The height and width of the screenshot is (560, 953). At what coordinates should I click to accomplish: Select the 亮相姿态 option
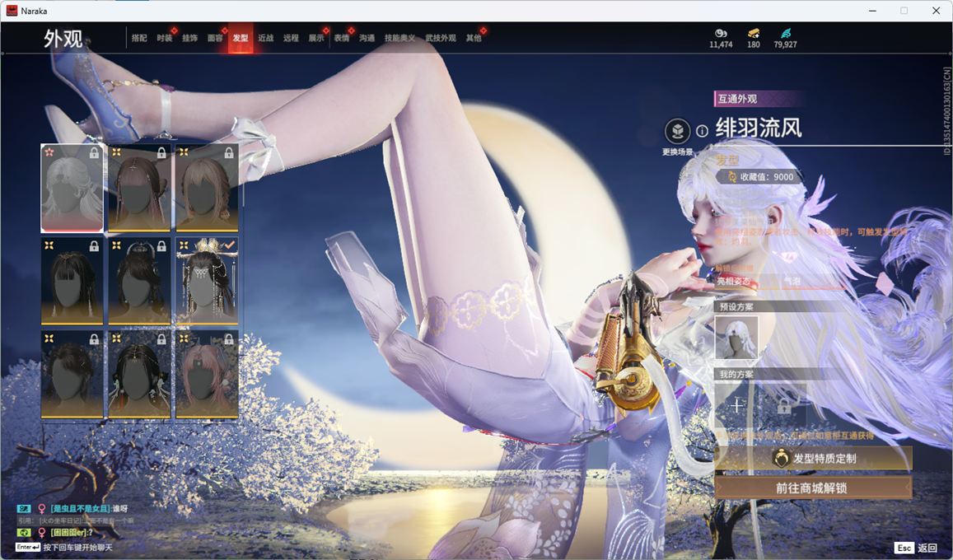[735, 282]
